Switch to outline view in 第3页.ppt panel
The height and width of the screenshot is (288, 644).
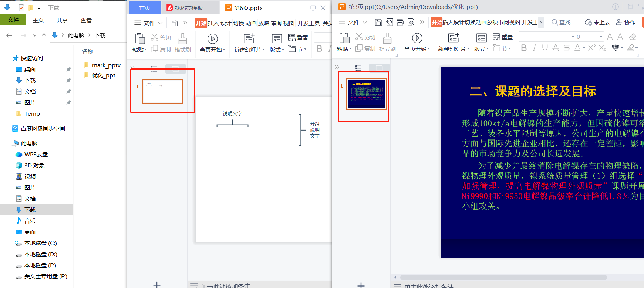click(358, 68)
